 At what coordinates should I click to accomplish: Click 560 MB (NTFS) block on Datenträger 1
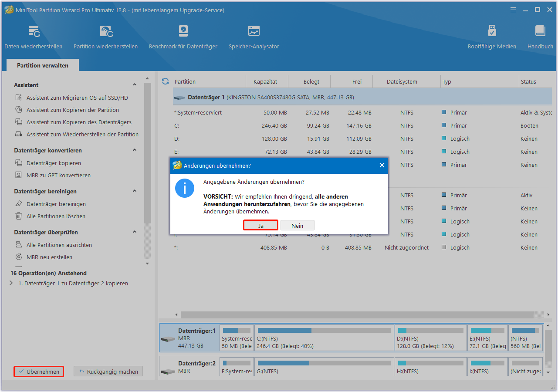(526, 338)
